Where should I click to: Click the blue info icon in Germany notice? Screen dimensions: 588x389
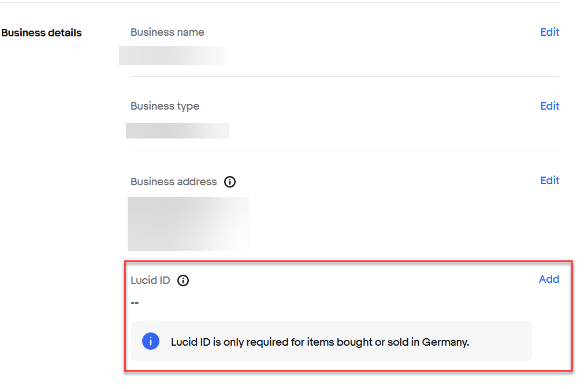pos(151,341)
